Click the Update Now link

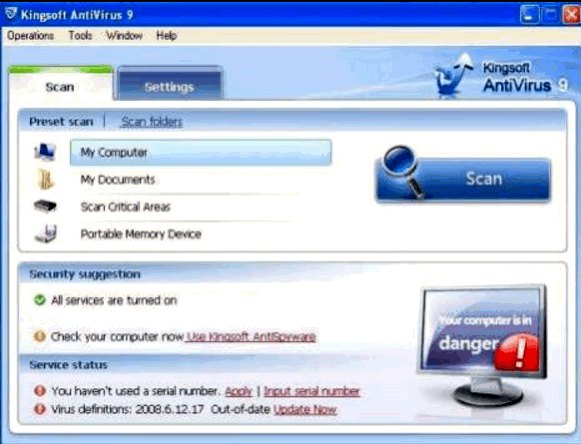tap(305, 410)
